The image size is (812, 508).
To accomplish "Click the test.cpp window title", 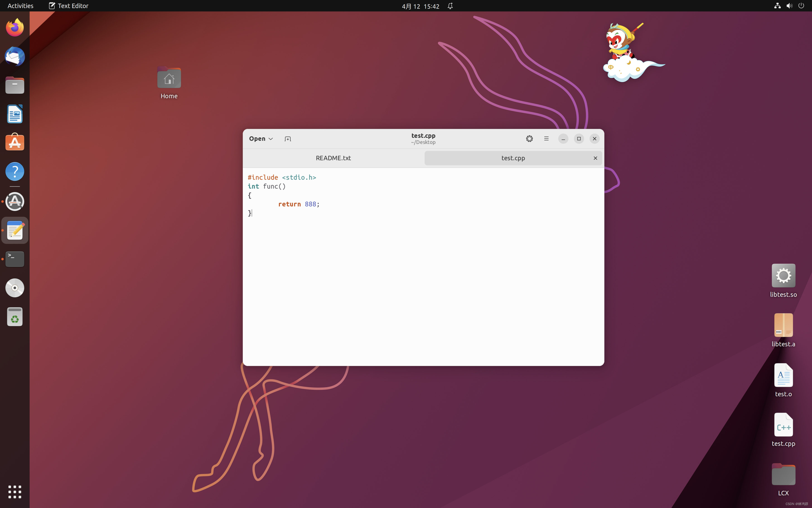I will pos(423,135).
